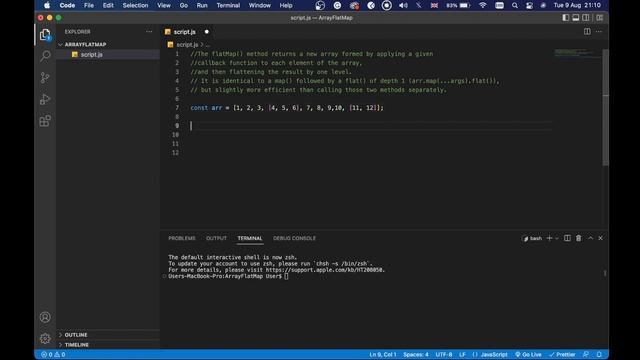Kill terminal with the trash icon
The image size is (640, 360).
point(578,238)
